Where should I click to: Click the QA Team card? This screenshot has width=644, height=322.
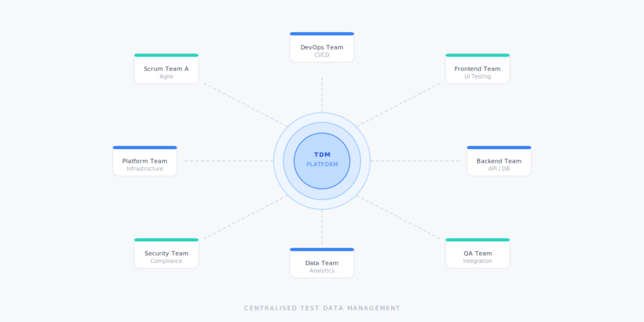(478, 253)
